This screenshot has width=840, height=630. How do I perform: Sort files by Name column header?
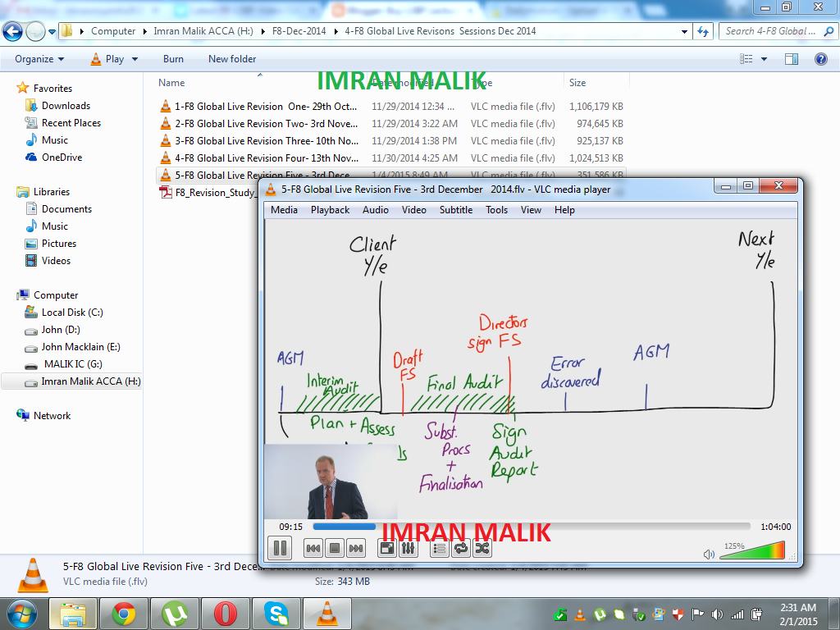point(171,83)
